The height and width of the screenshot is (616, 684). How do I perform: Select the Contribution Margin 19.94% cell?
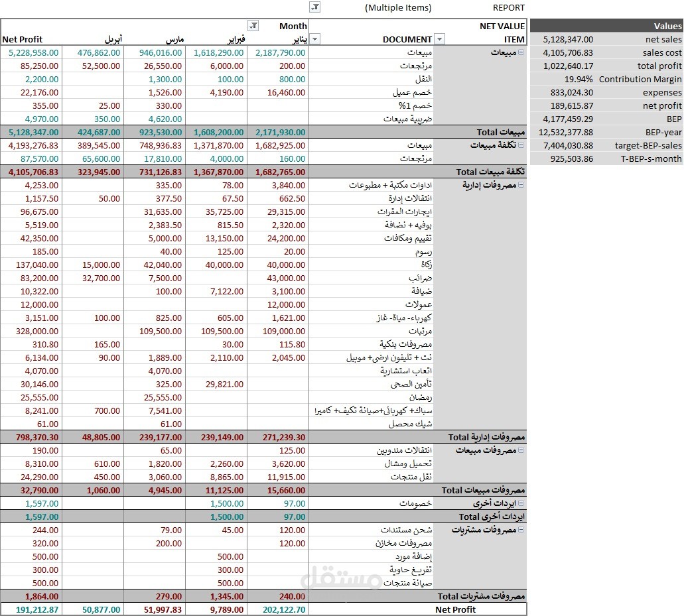pyautogui.click(x=579, y=80)
